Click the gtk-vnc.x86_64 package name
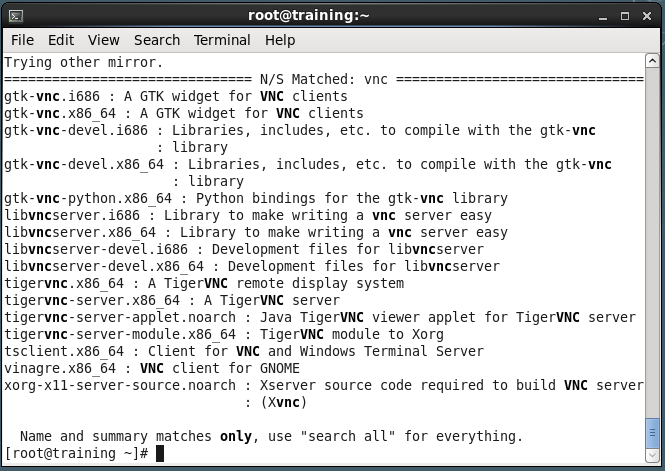 coord(60,113)
